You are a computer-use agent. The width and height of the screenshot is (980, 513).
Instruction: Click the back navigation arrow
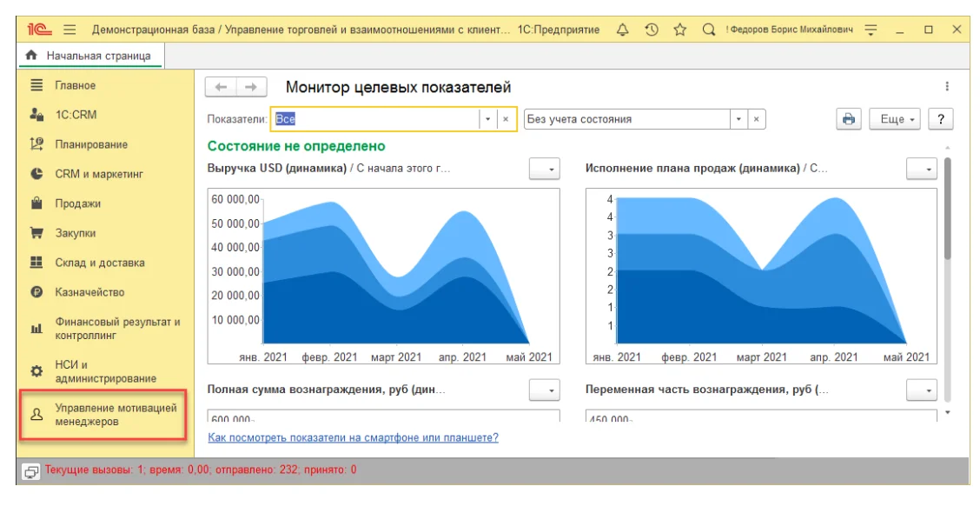(x=221, y=87)
